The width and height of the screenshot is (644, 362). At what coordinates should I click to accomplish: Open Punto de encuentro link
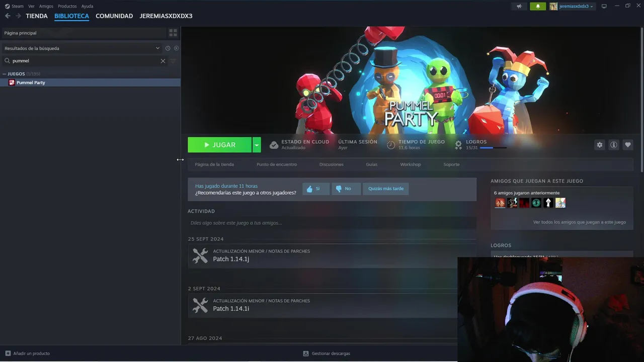[x=277, y=164]
